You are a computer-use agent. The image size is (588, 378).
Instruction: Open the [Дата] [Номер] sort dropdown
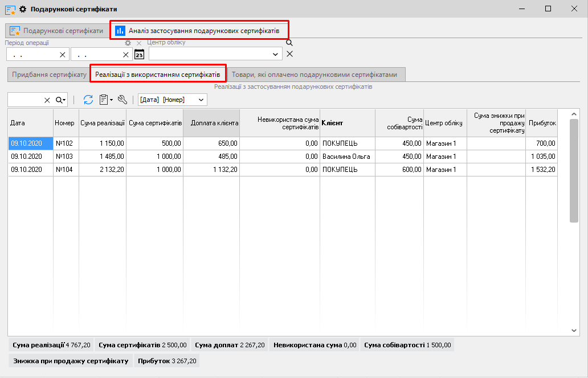pos(201,100)
